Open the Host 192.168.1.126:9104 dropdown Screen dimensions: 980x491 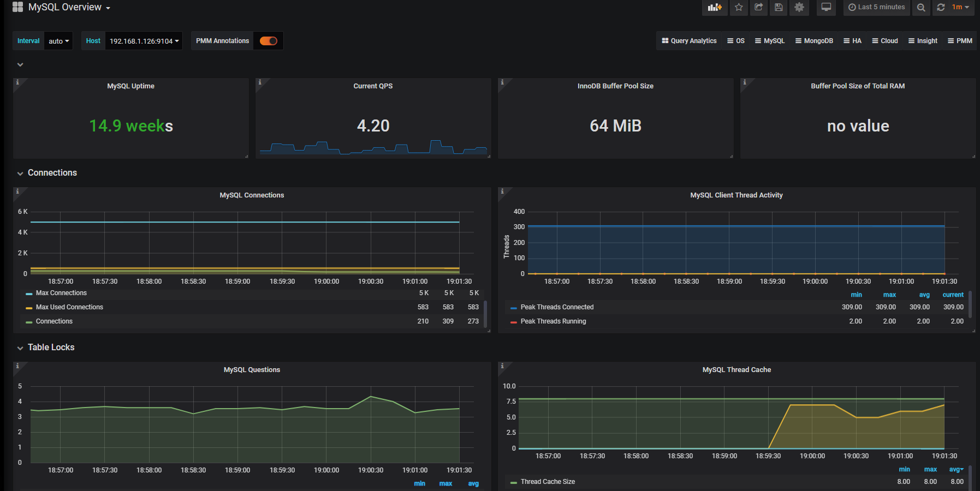[144, 41]
